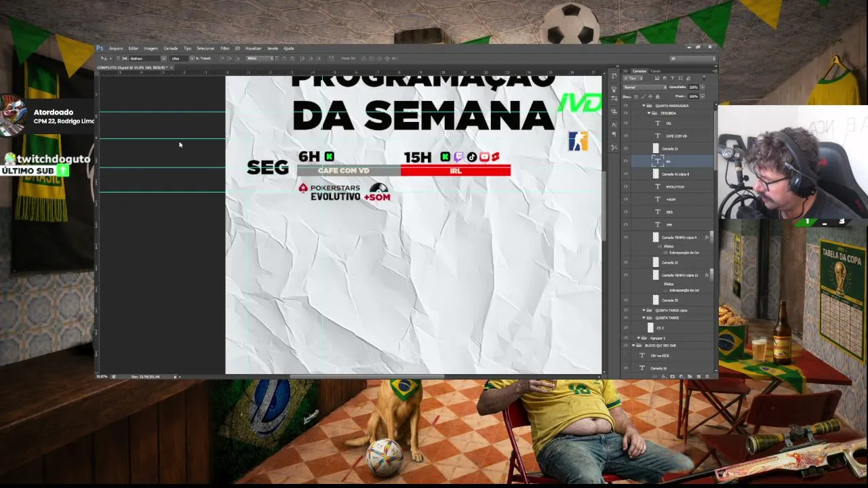Collapse the QUARTA MADRUGADA group
The width and height of the screenshot is (868, 488).
[644, 106]
